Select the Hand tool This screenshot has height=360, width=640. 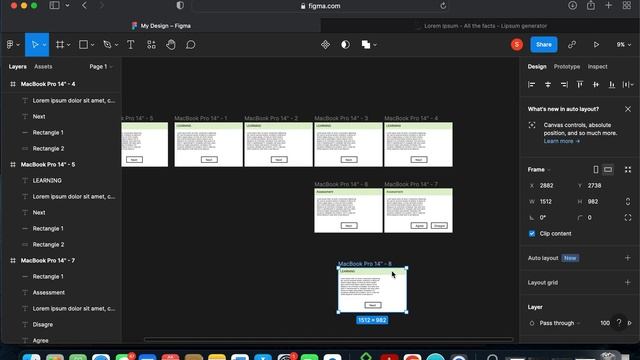pyautogui.click(x=171, y=44)
